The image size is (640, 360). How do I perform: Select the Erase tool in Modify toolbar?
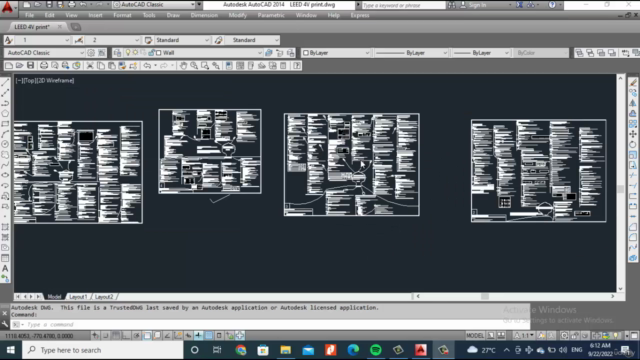click(633, 82)
